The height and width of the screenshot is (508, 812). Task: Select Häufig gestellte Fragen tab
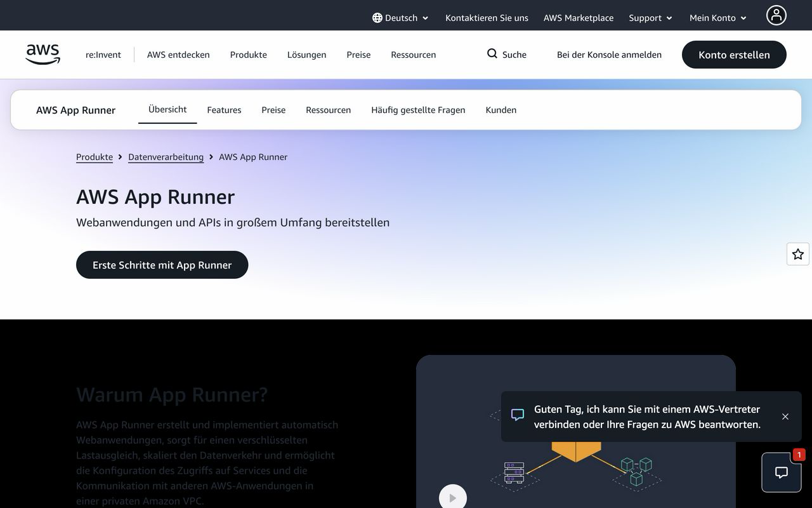(418, 110)
